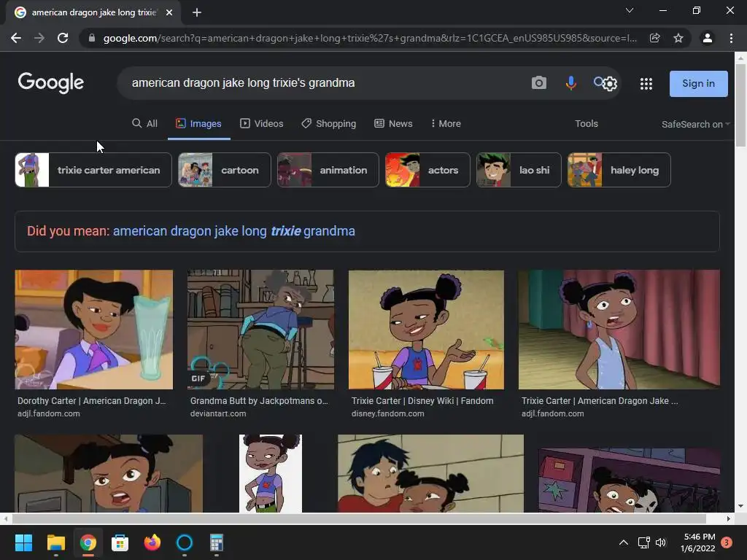
Task: Expand the tab search chevron
Action: (630, 10)
